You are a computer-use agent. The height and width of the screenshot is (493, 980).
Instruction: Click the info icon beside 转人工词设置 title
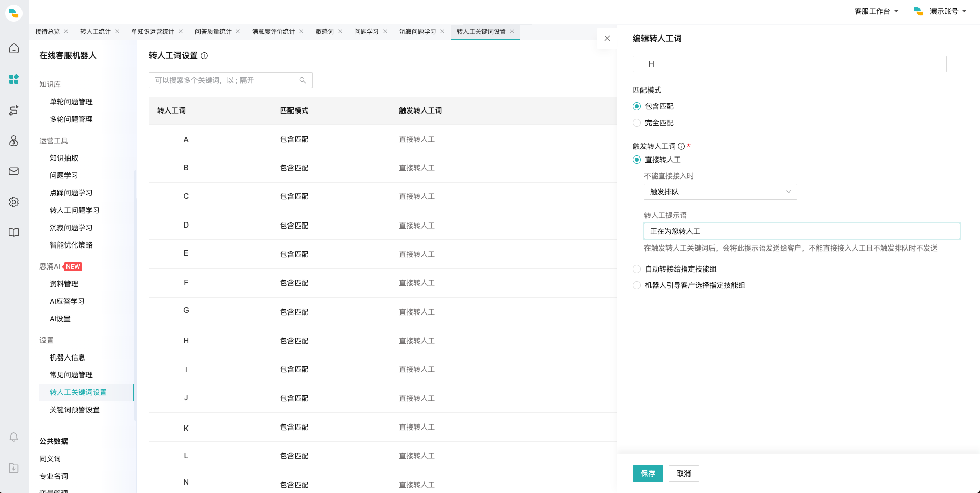(x=204, y=56)
